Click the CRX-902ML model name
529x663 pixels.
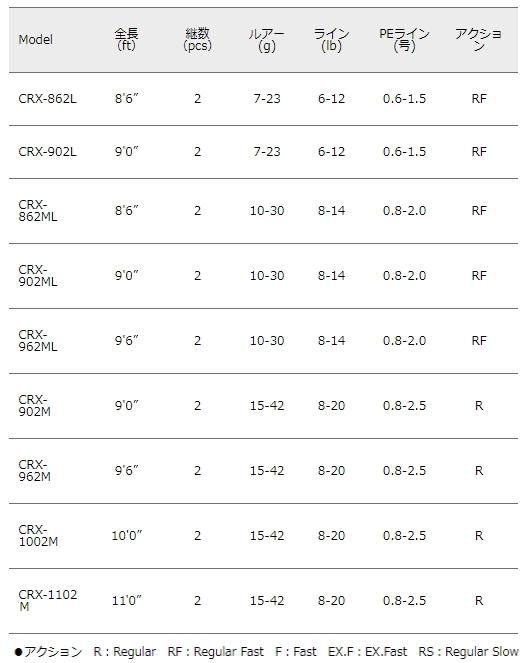tap(38, 276)
